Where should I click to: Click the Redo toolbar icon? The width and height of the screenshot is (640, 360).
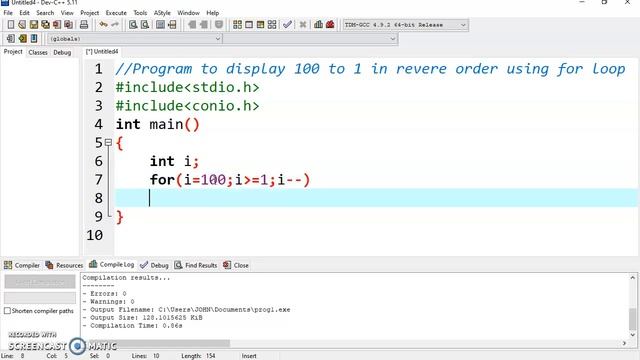115,25
